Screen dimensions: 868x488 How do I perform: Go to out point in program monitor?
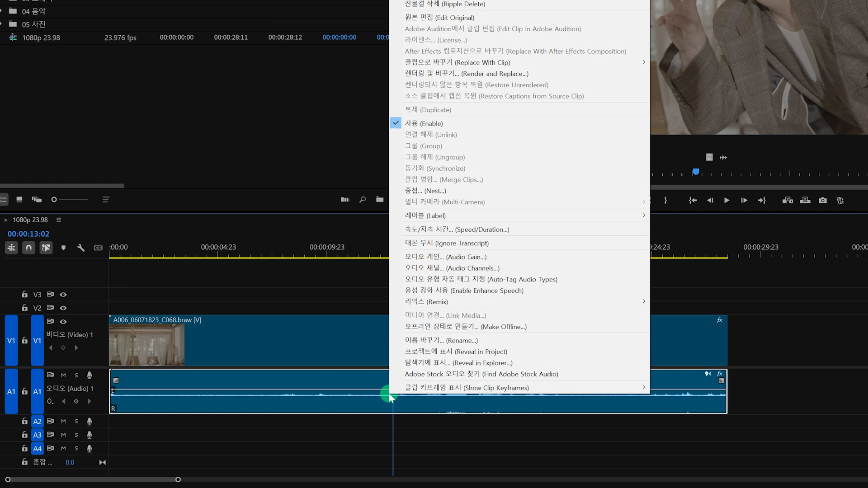[x=762, y=200]
